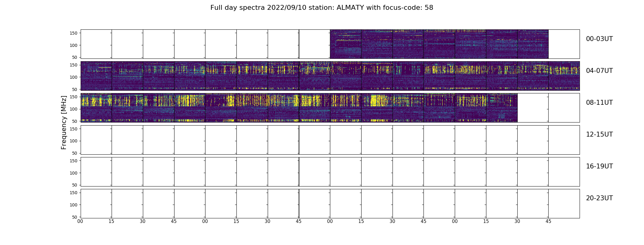Click the '150' tick label of the 12-15UT row
644x245 pixels.
coord(74,129)
